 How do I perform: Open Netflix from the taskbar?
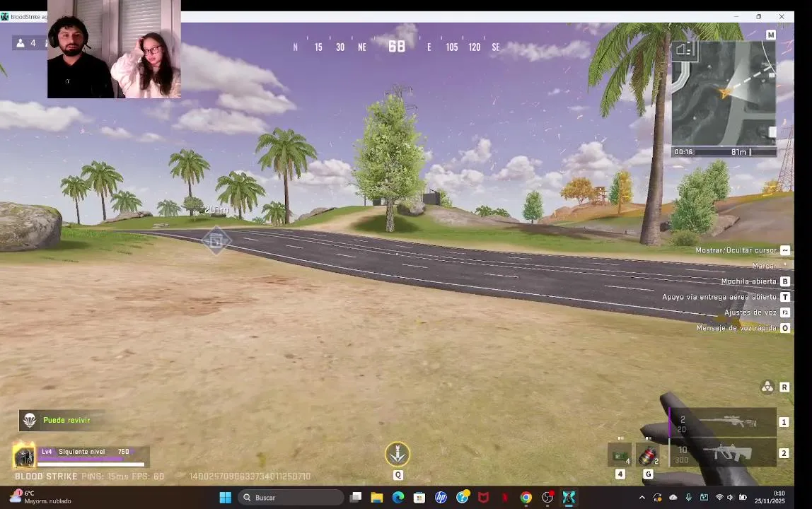point(505,498)
